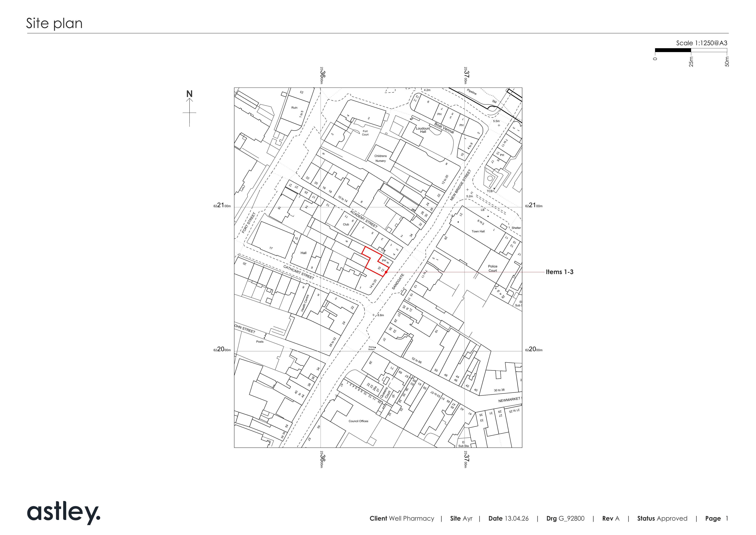Click the 'Pipeline' label

coord(472,92)
